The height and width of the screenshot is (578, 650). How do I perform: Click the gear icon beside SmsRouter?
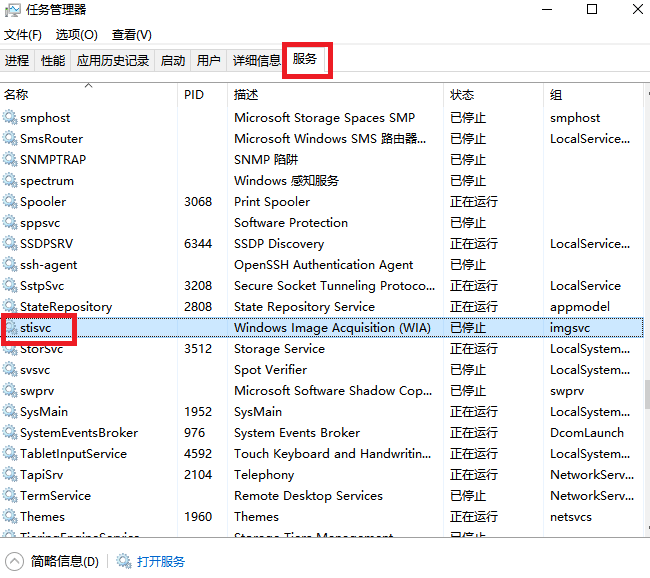pos(10,138)
